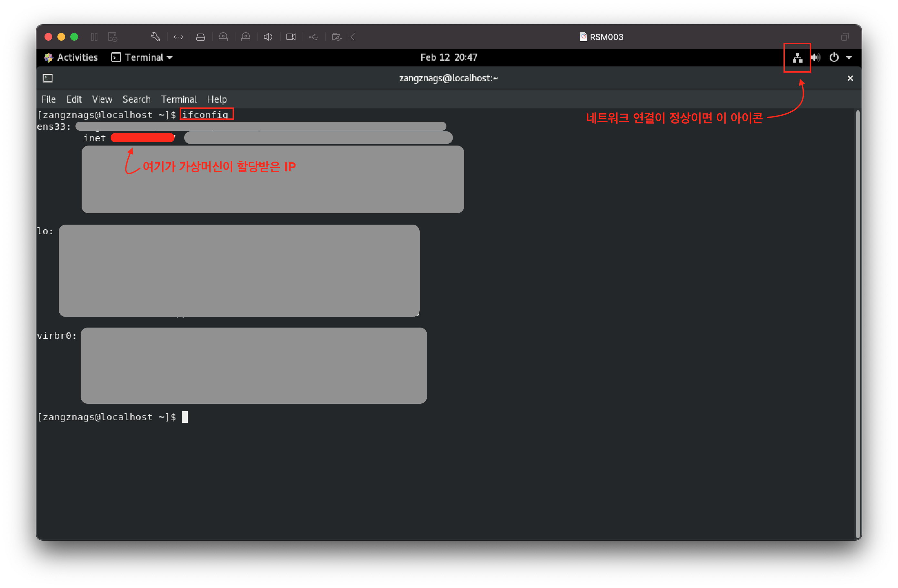Image resolution: width=898 pixels, height=588 pixels.
Task: Click the hard disk device icon
Action: pos(200,36)
